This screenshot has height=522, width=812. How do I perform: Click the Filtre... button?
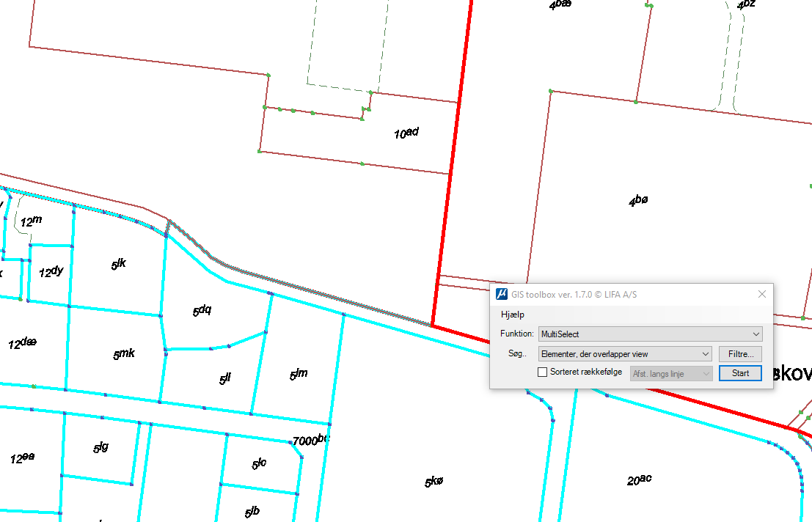[x=740, y=354]
